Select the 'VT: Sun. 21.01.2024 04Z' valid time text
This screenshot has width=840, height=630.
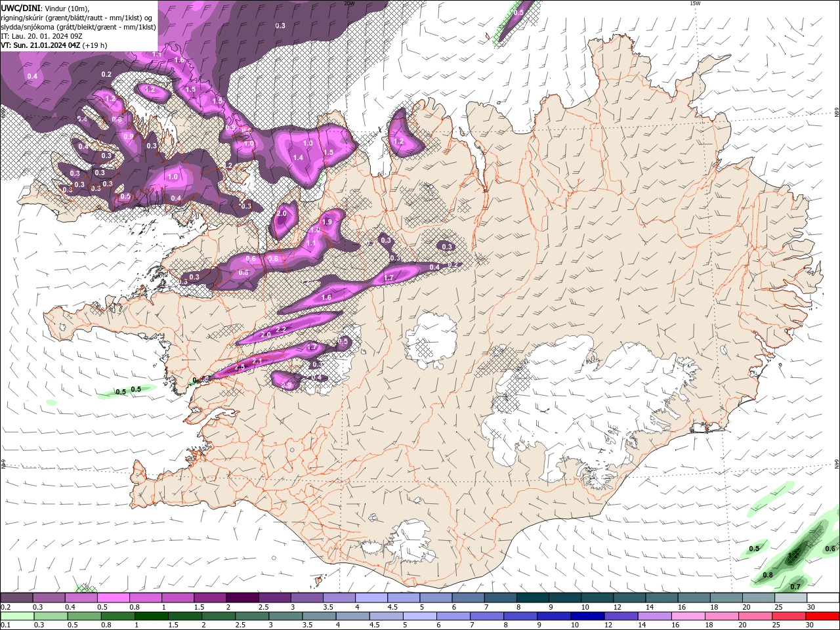(x=41, y=45)
